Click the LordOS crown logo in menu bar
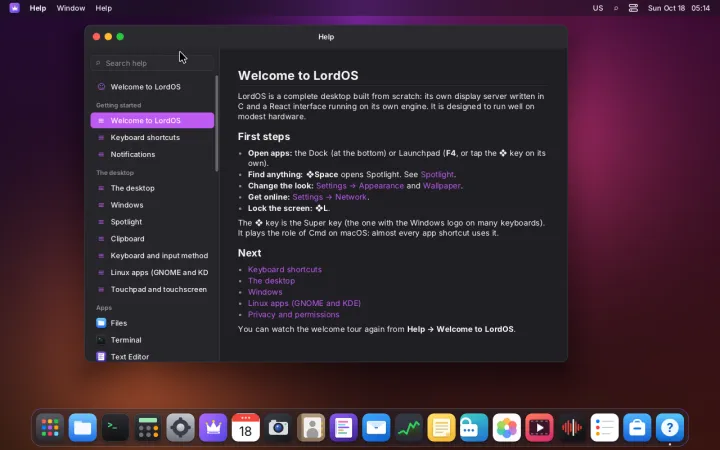Viewport: 720px width, 450px height. [x=15, y=8]
